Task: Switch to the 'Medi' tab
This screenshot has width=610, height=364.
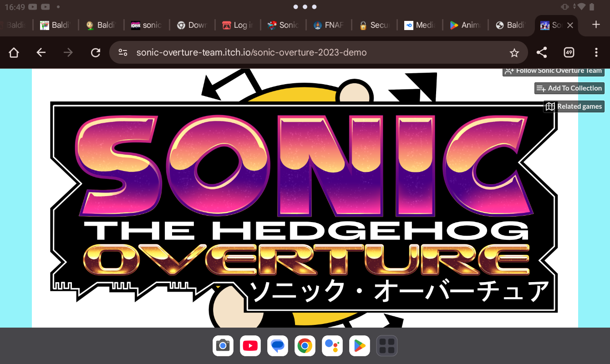Action: [x=419, y=25]
